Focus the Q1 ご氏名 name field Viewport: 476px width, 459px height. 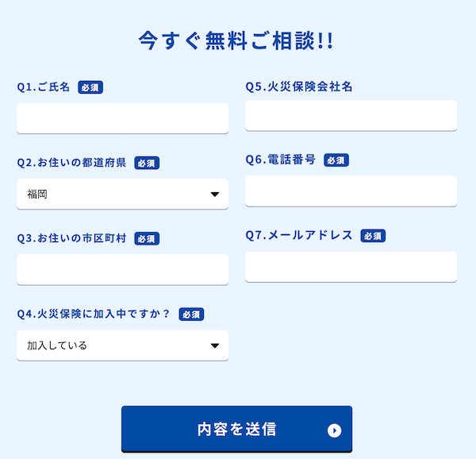coord(122,118)
